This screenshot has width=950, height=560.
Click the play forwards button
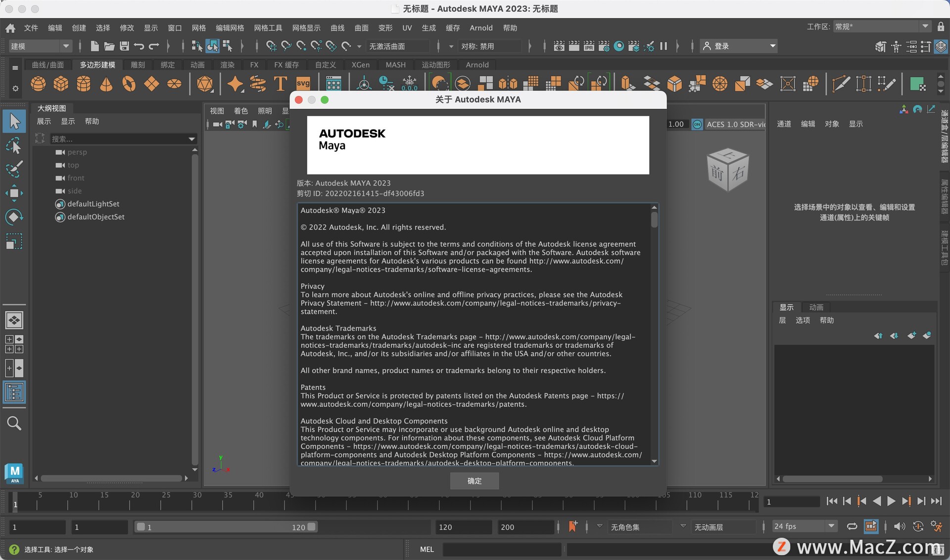coord(891,501)
